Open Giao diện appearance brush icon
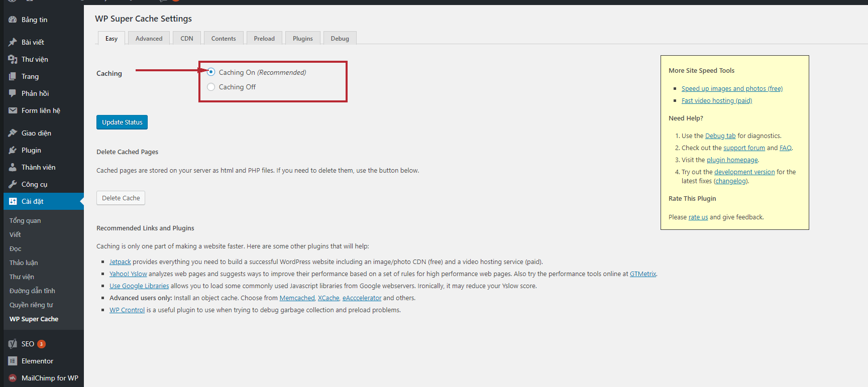This screenshot has width=868, height=387. point(13,133)
